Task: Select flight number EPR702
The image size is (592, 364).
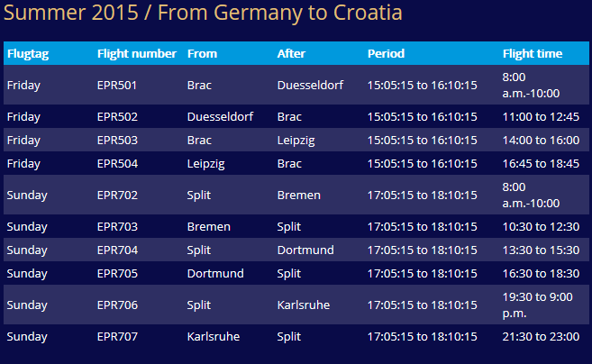Action: [x=117, y=196]
